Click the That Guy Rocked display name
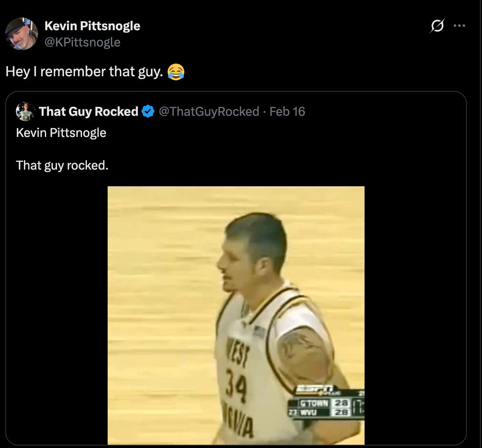482x448 pixels. [x=88, y=111]
